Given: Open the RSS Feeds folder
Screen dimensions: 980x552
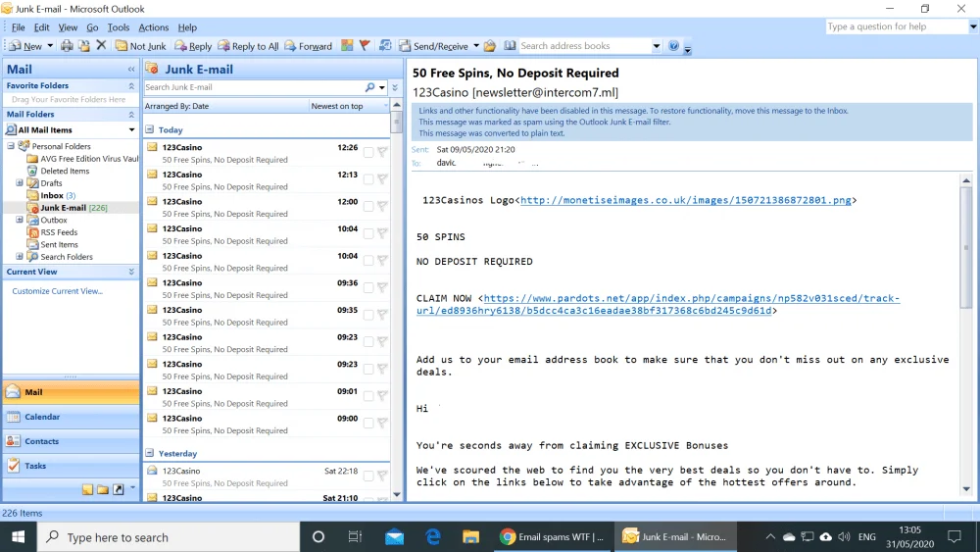Looking at the screenshot, I should 59,232.
